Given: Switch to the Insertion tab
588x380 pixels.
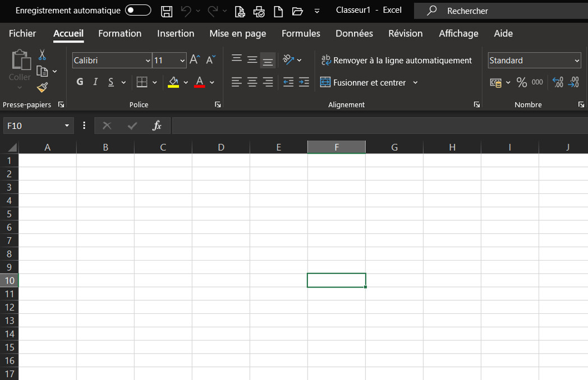Looking at the screenshot, I should (x=176, y=34).
